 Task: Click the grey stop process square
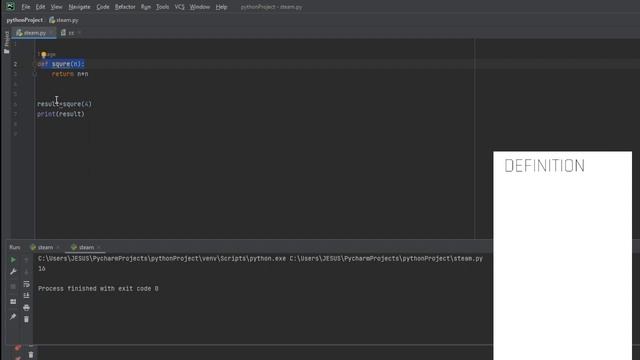pyautogui.click(x=13, y=287)
